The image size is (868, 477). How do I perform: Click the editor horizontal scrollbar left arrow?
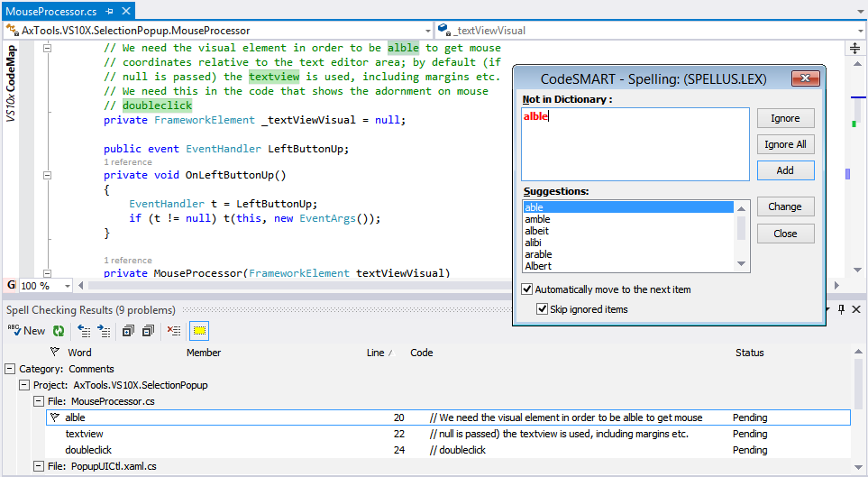pyautogui.click(x=81, y=285)
